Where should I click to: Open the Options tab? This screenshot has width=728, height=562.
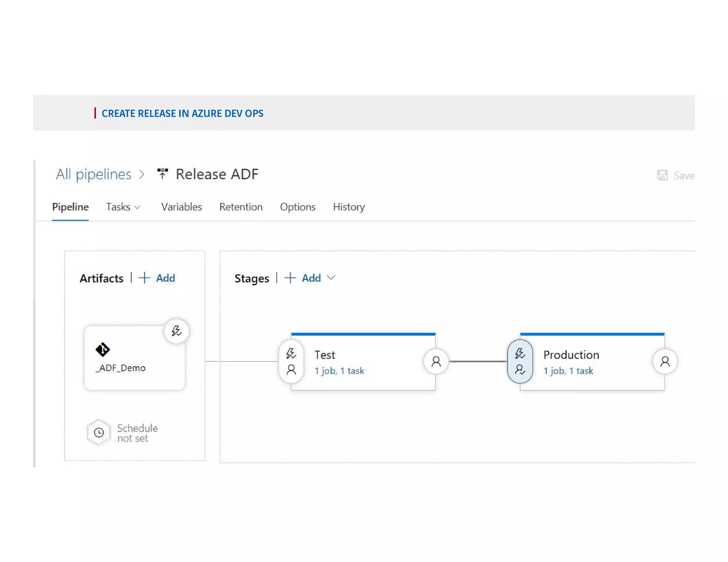pyautogui.click(x=298, y=207)
